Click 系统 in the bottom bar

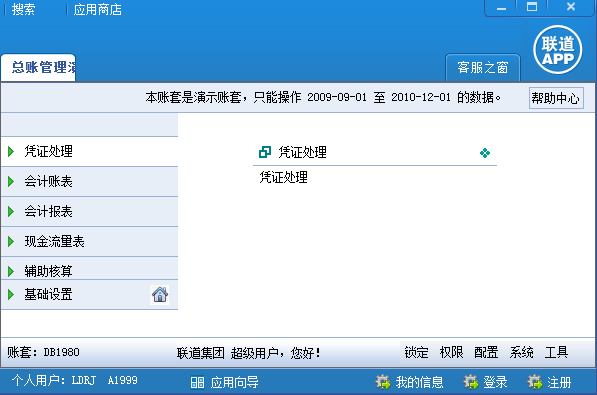pos(521,352)
